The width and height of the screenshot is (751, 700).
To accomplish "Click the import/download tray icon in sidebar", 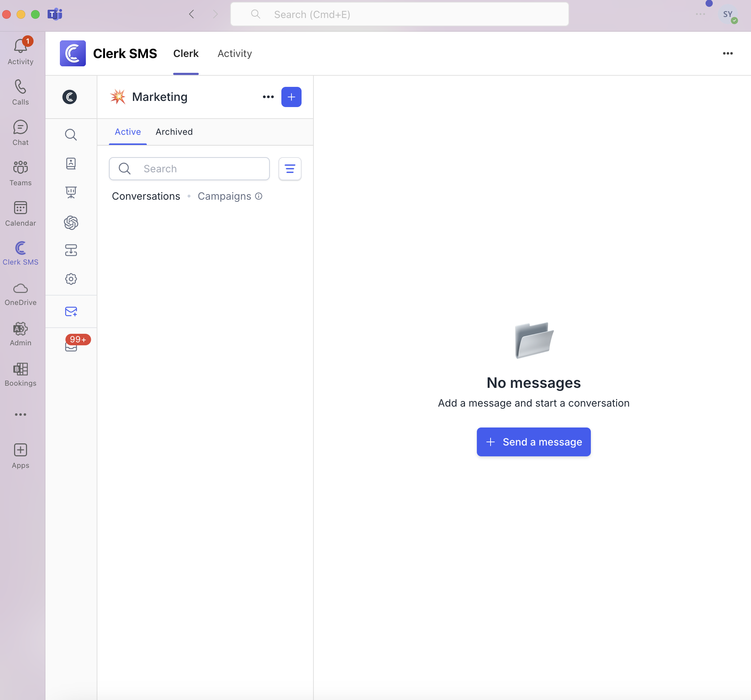I will [x=71, y=250].
